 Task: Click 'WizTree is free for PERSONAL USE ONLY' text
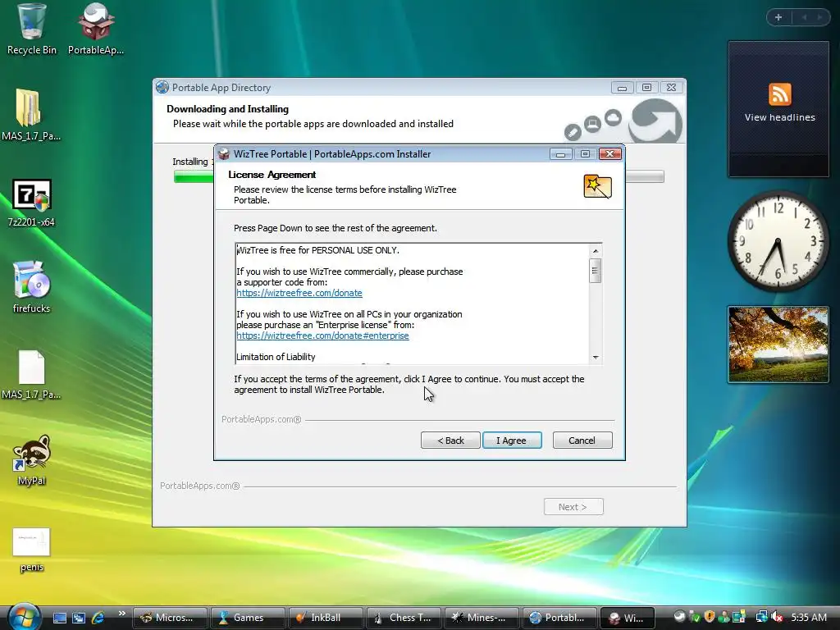318,250
